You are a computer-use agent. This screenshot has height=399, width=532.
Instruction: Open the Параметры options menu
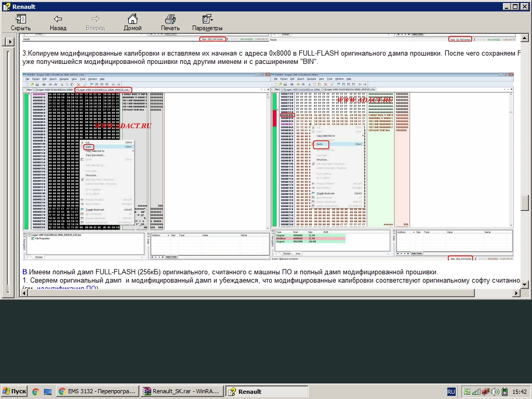tap(207, 23)
